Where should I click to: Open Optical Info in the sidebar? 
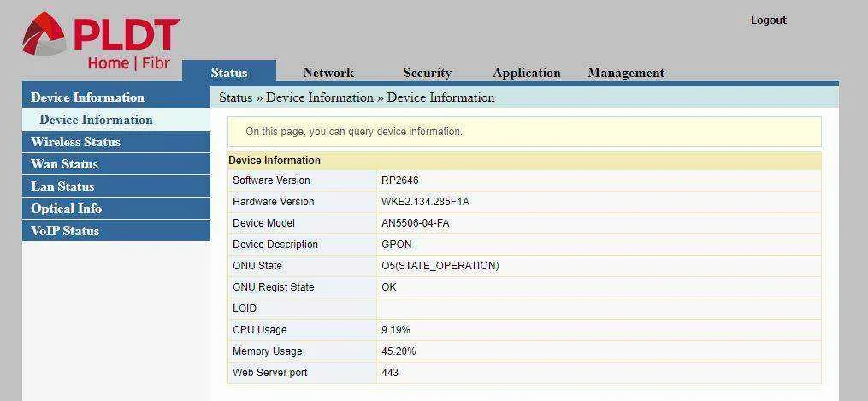tap(116, 208)
